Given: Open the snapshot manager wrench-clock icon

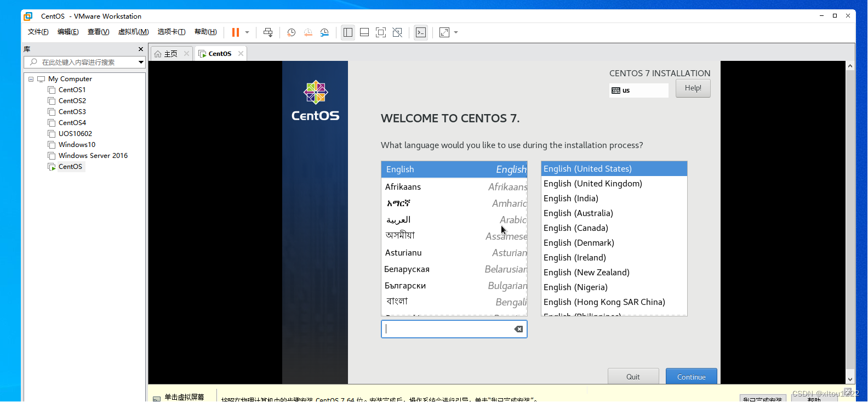Looking at the screenshot, I should [x=324, y=32].
